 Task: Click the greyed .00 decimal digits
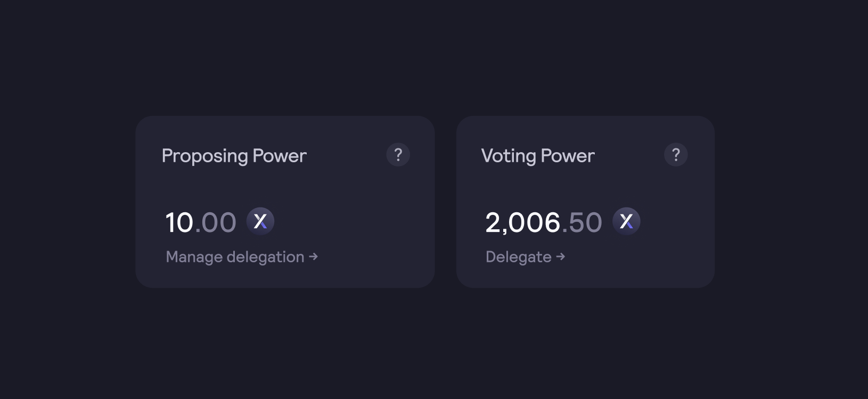pyautogui.click(x=216, y=222)
